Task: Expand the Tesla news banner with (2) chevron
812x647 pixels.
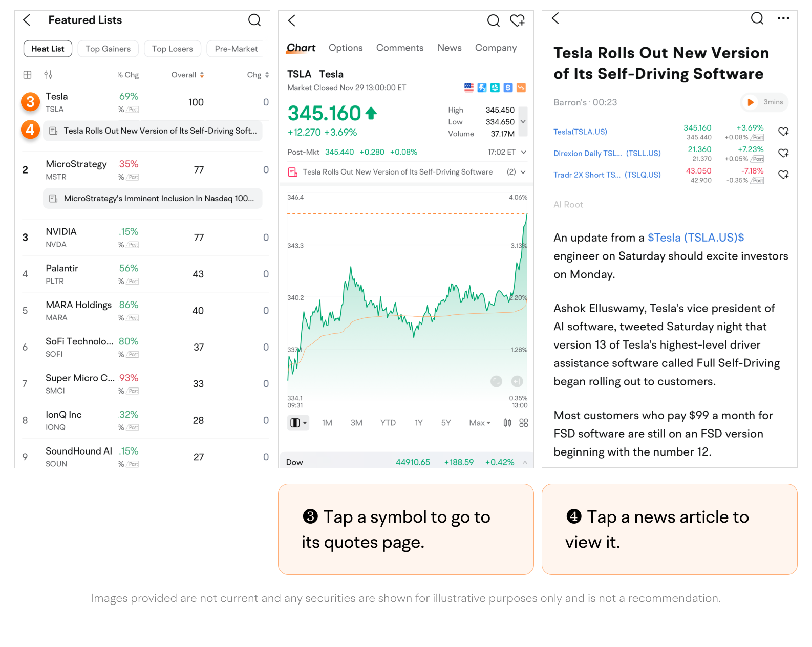Action: click(x=523, y=172)
